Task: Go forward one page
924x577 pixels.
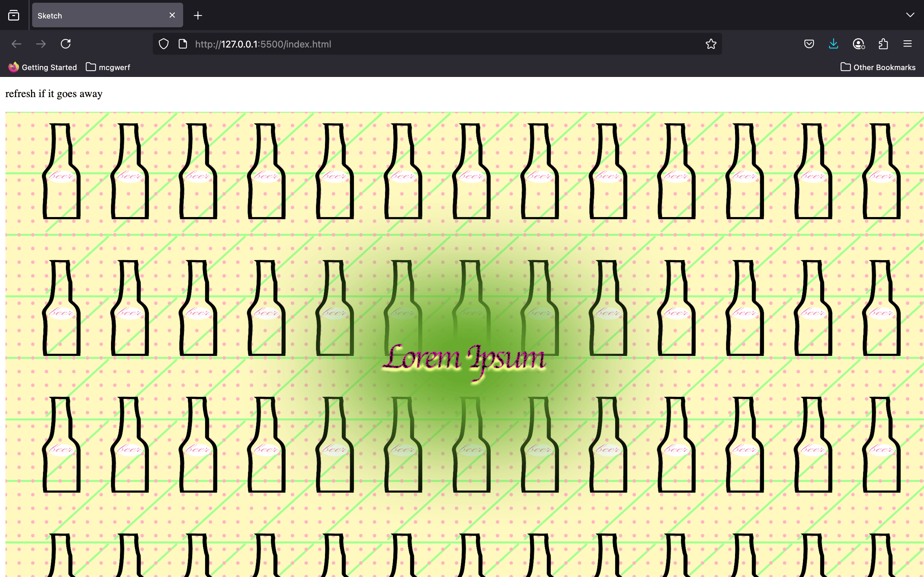Action: (x=41, y=44)
